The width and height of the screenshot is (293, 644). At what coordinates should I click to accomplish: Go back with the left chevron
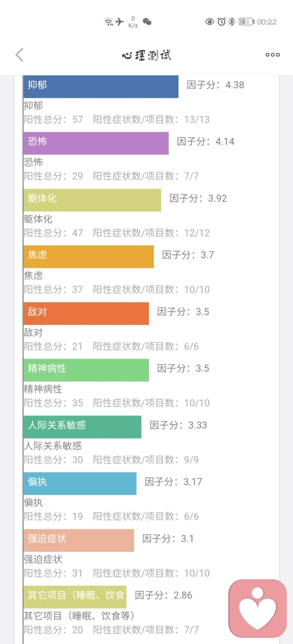click(20, 55)
